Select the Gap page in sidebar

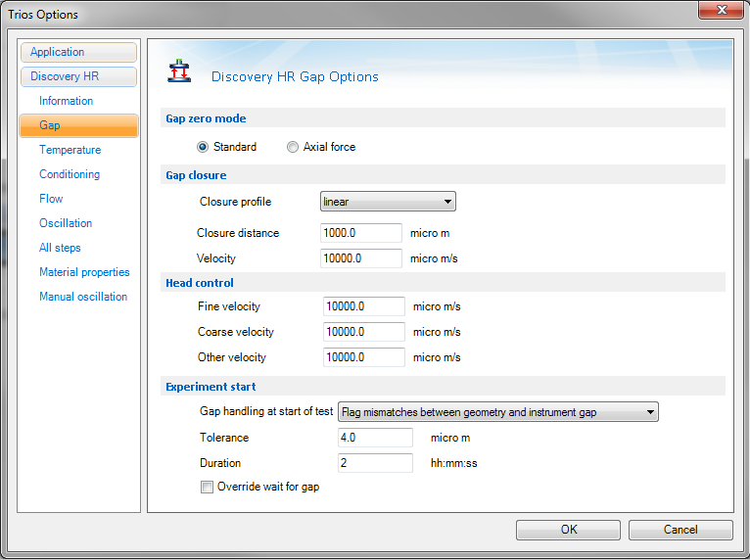(x=79, y=125)
